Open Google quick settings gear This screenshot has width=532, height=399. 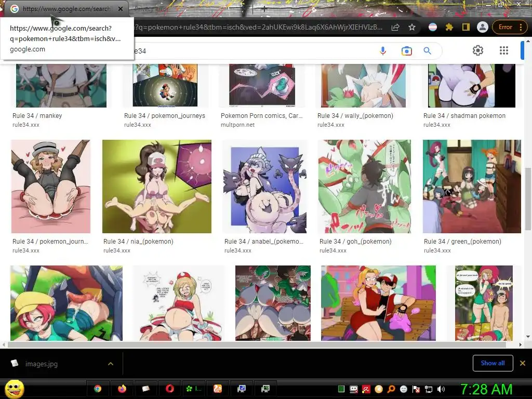(478, 50)
